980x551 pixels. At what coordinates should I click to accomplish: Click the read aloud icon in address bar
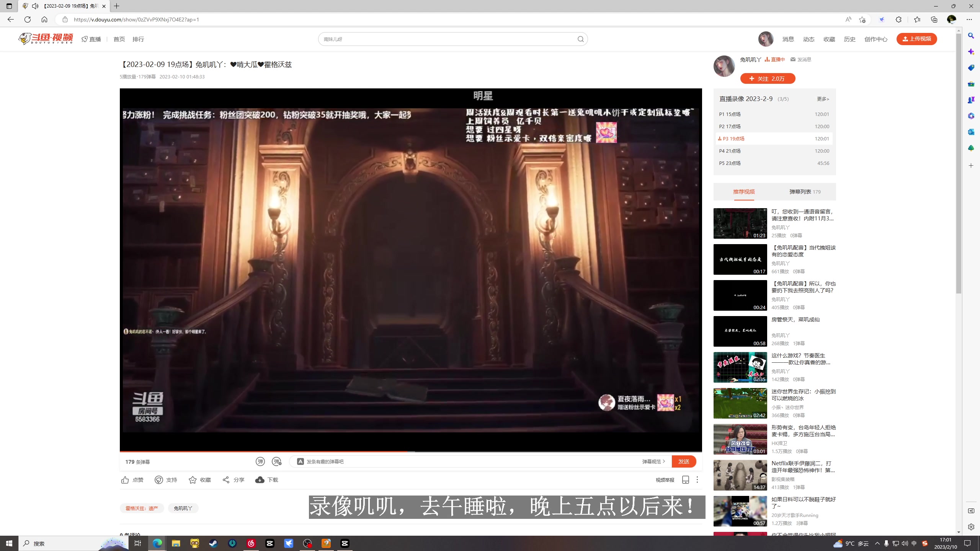[x=848, y=20]
